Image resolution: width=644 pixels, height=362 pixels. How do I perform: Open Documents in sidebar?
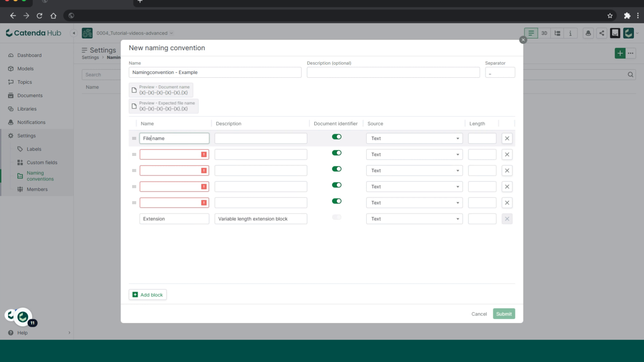tap(30, 96)
